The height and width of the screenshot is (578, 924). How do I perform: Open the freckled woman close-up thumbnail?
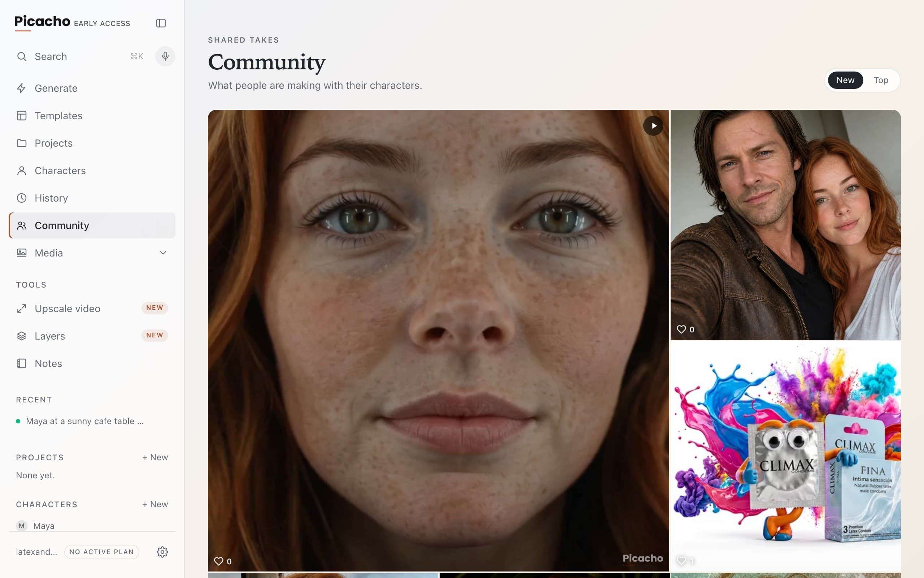(438, 341)
